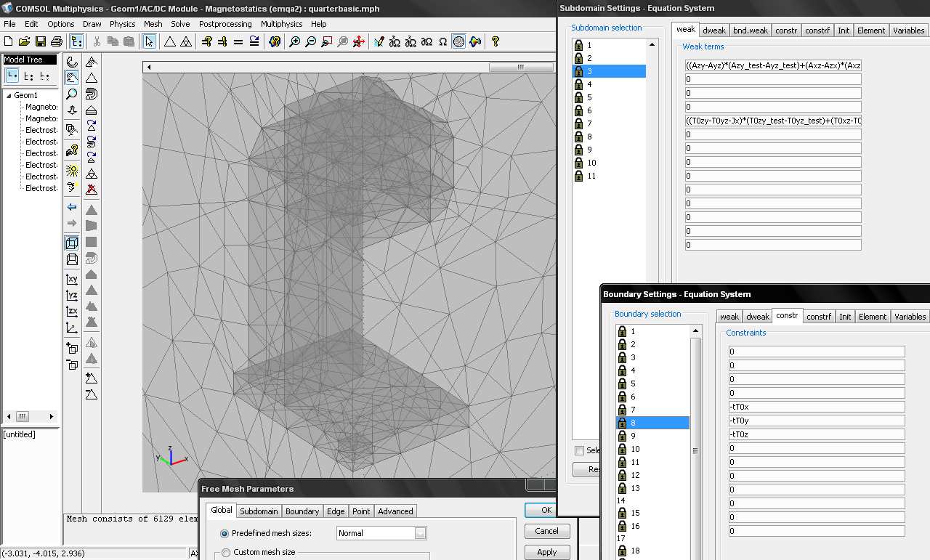Click the Subdomain list scroll up arrow
Image resolution: width=930 pixels, height=560 pixels.
(652, 45)
